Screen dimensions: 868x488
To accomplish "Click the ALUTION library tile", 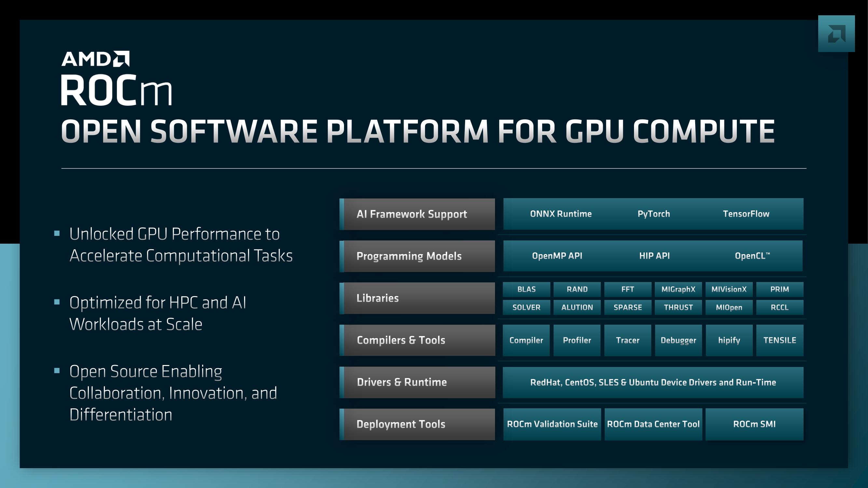I will [577, 307].
